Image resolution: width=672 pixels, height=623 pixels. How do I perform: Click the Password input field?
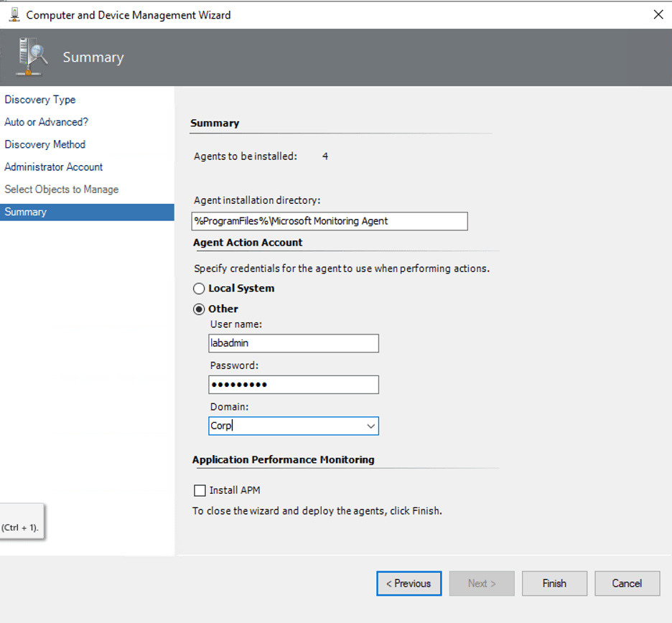(293, 385)
